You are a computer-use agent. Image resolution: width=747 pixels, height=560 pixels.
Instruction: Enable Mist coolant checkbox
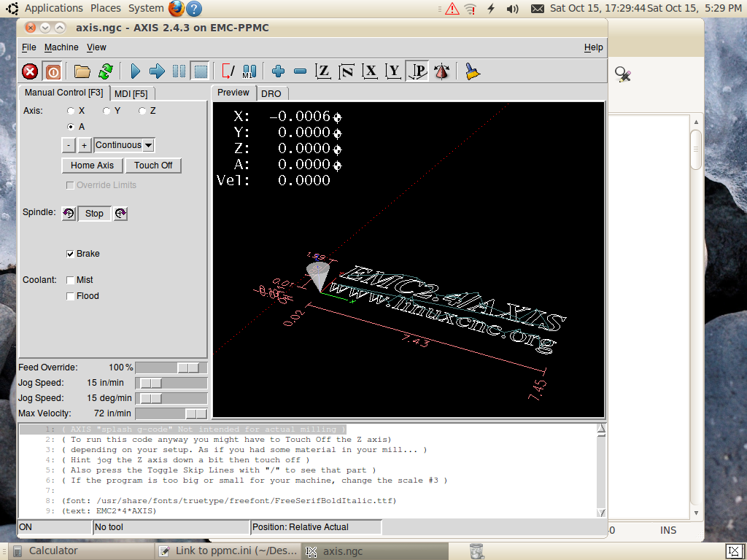click(x=70, y=280)
